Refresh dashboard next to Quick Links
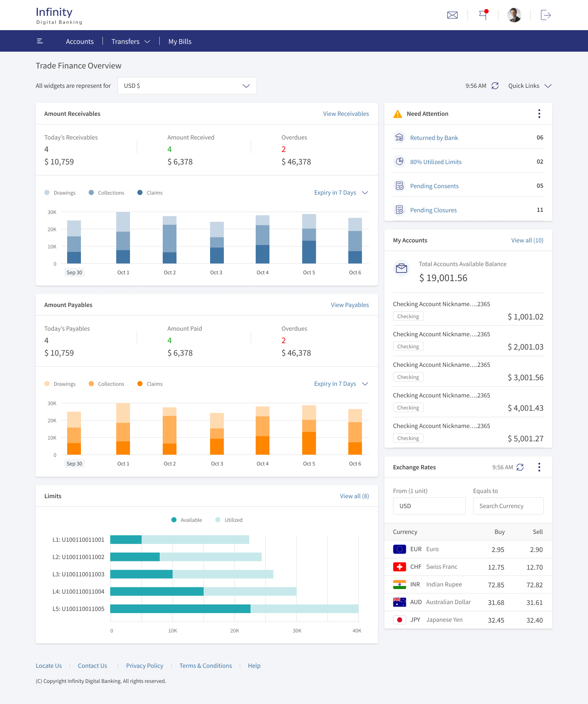The image size is (588, 704). (495, 86)
